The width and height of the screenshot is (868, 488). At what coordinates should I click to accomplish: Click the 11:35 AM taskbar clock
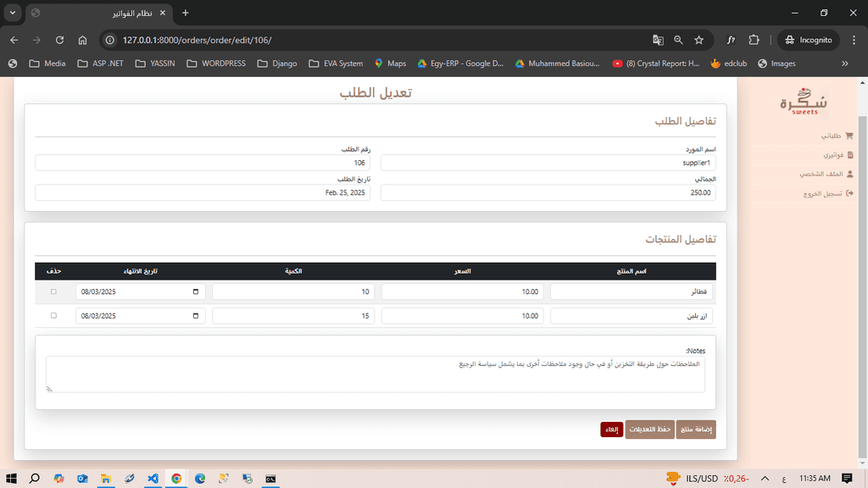click(815, 479)
